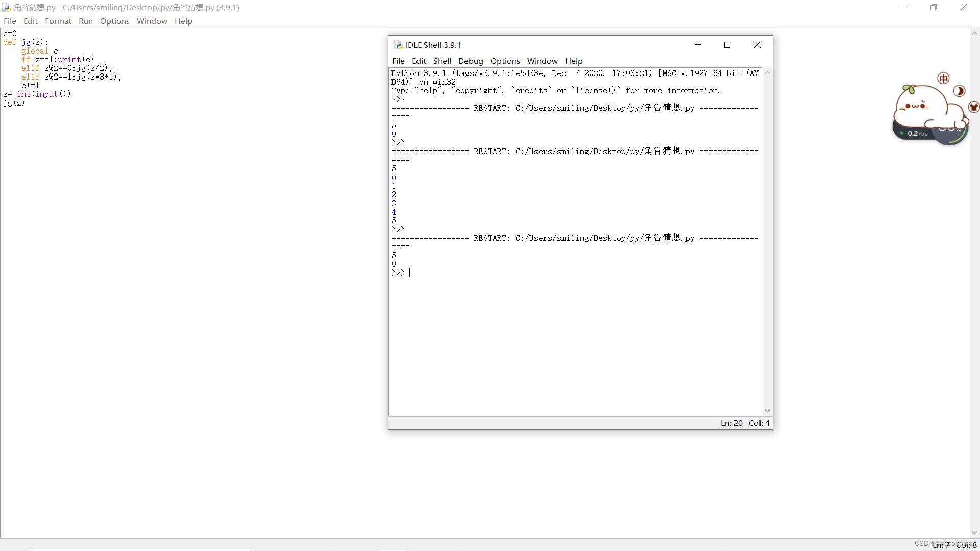Click the first RESTART line in shell
Screen dimensions: 980x551
[575, 108]
